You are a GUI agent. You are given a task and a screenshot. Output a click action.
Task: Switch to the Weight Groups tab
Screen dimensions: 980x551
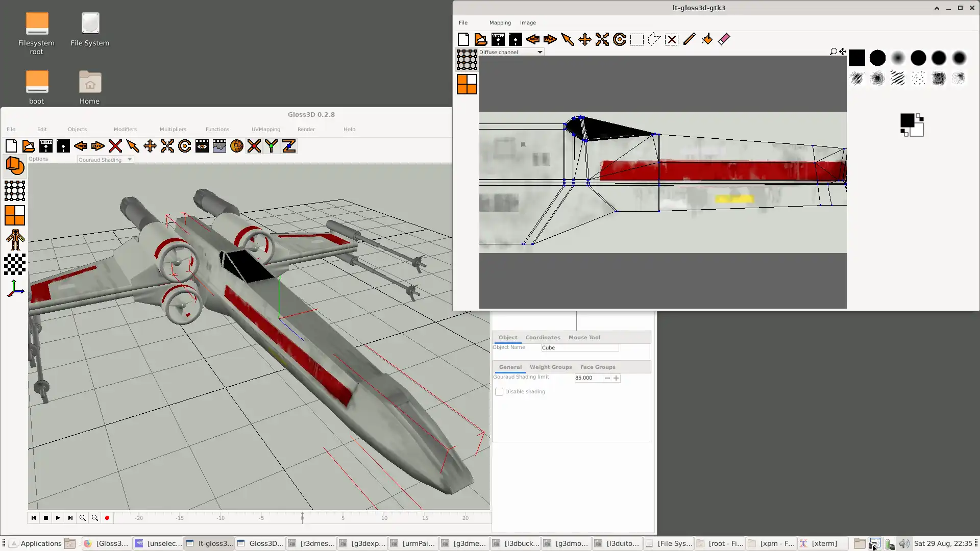pos(551,367)
